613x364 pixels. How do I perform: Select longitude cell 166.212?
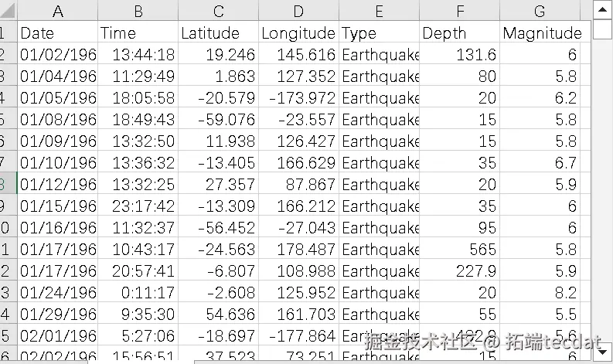click(x=298, y=205)
